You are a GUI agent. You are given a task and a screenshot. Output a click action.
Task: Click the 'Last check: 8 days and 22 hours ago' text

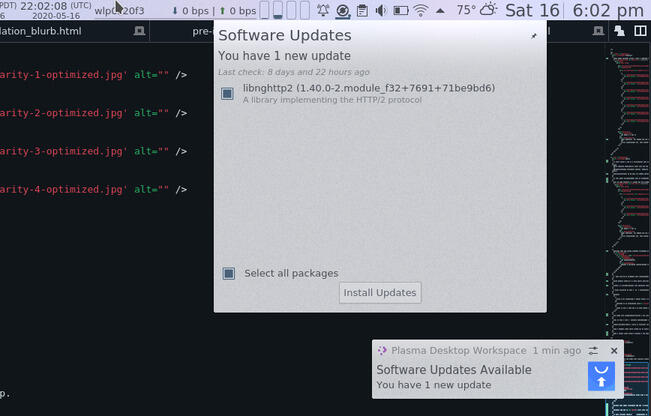coord(294,72)
